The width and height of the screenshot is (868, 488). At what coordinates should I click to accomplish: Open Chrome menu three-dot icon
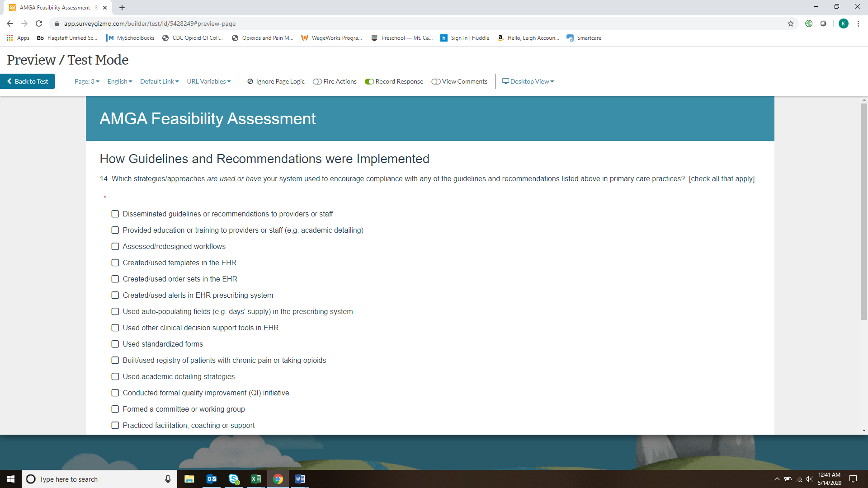tap(858, 23)
